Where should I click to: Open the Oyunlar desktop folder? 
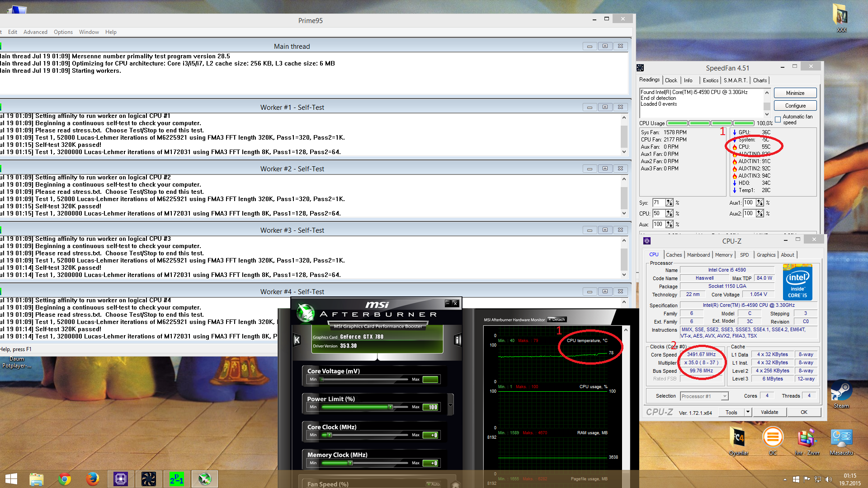coord(739,441)
